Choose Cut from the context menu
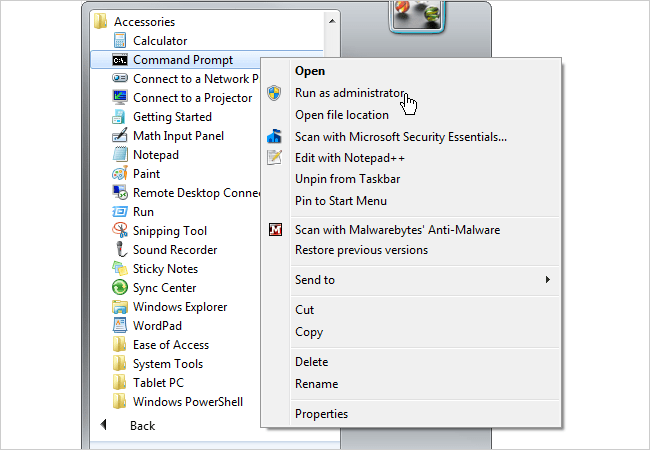This screenshot has width=650, height=450. [305, 310]
